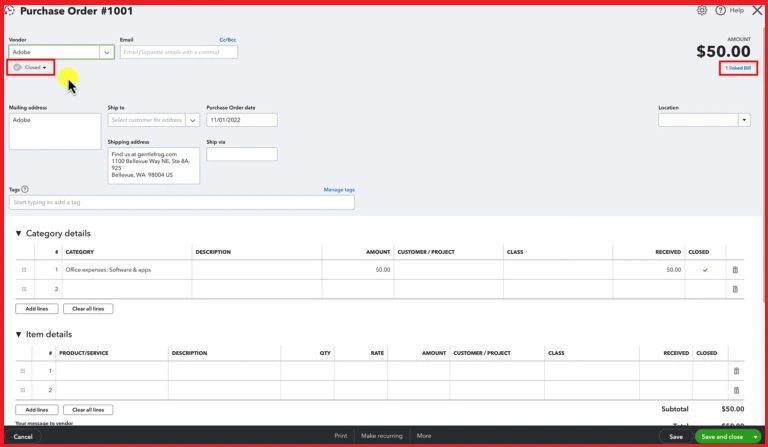This screenshot has width=768, height=447.
Task: Delete category line 2 with trash icon
Action: 735,289
